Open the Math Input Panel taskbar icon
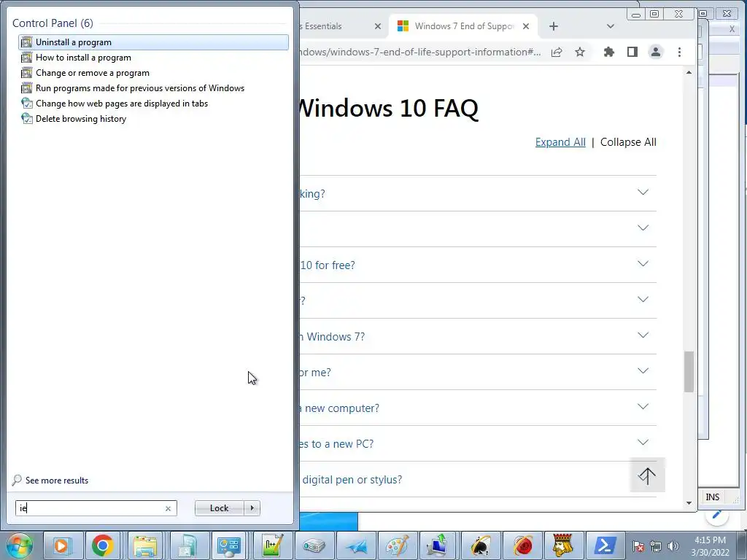This screenshot has height=560, width=747. tap(272, 545)
